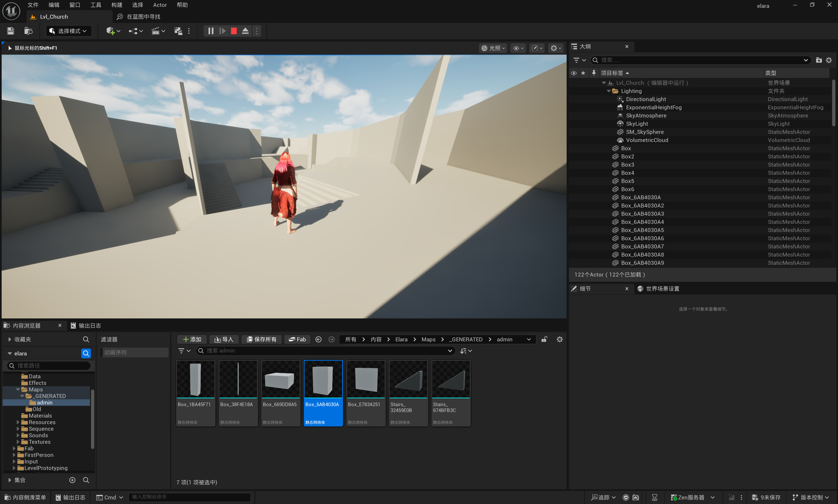Eject from the player controller
Screen dimensions: 838x504
pos(245,31)
